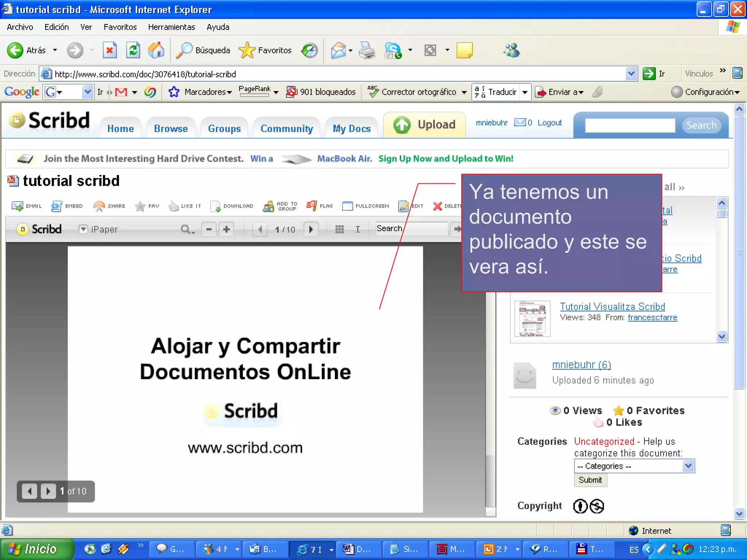This screenshot has height=560, width=747.
Task: Click the Logout link
Action: 550,123
